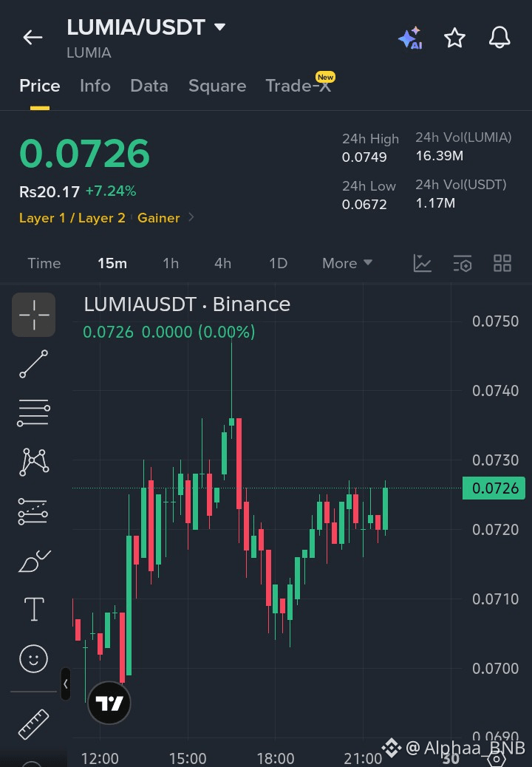The width and height of the screenshot is (532, 767).
Task: Open the AI assistant sparkle icon
Action: pyautogui.click(x=410, y=38)
